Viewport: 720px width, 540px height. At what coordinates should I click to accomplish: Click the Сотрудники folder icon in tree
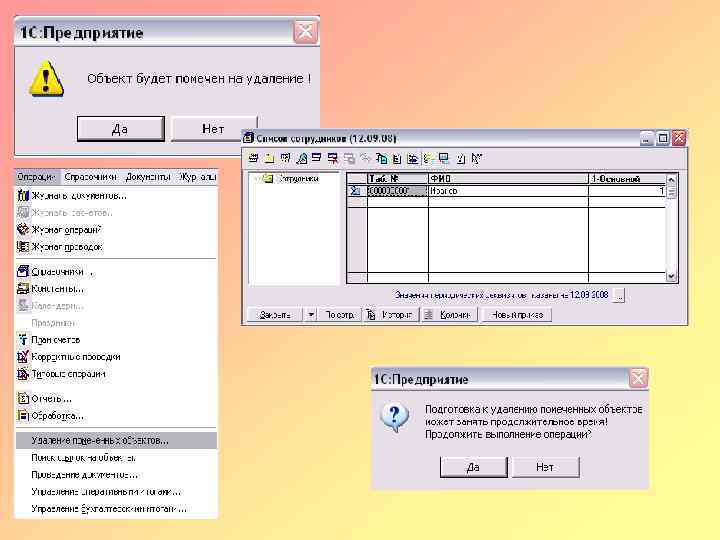pyautogui.click(x=268, y=179)
